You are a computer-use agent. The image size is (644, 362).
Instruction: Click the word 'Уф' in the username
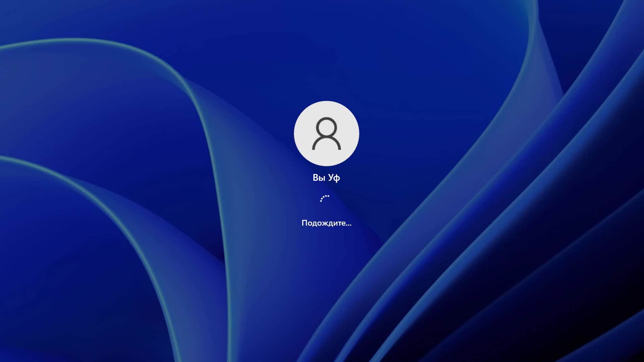pos(334,178)
